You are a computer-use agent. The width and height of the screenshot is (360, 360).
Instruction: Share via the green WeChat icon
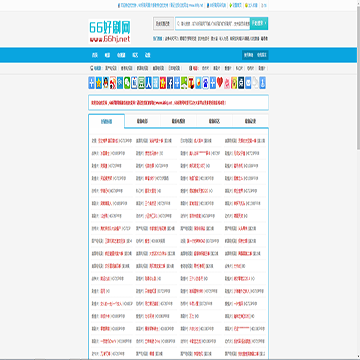coord(127,83)
